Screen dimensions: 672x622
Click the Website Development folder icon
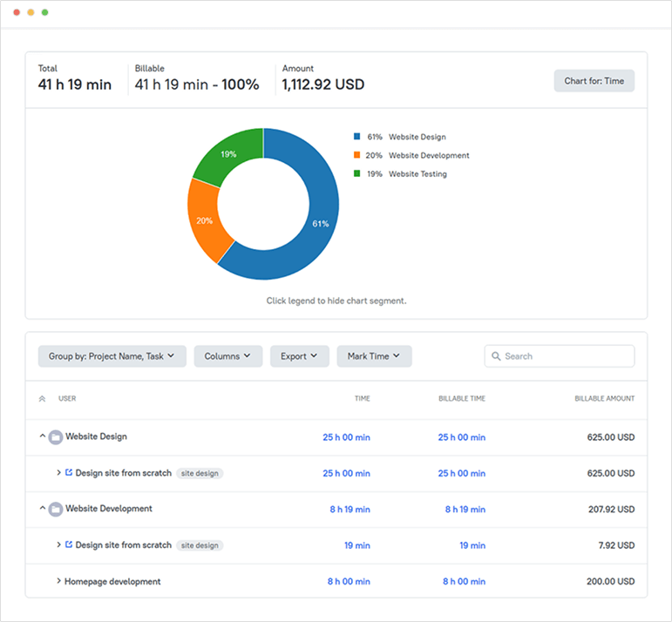[x=56, y=509]
